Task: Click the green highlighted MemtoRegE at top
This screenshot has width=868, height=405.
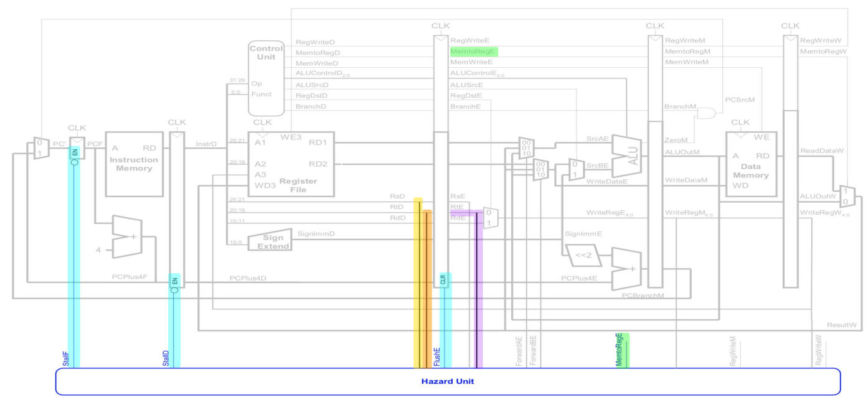Action: (473, 52)
